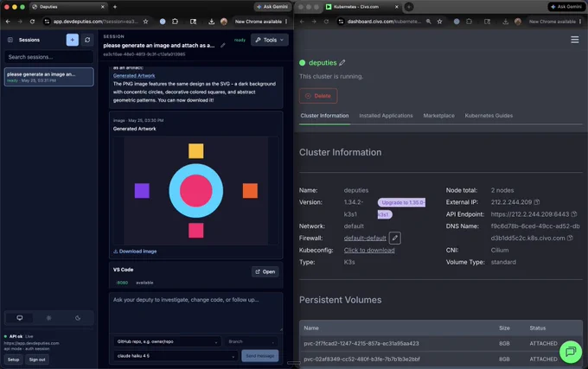Refresh the sessions list

click(x=87, y=40)
